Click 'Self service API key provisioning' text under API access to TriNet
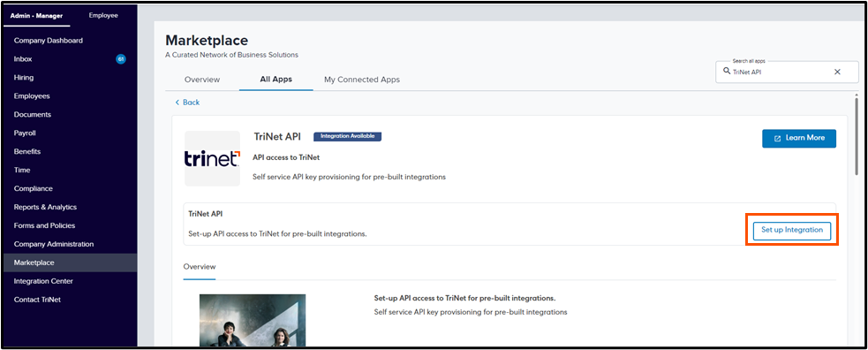 [x=349, y=178]
